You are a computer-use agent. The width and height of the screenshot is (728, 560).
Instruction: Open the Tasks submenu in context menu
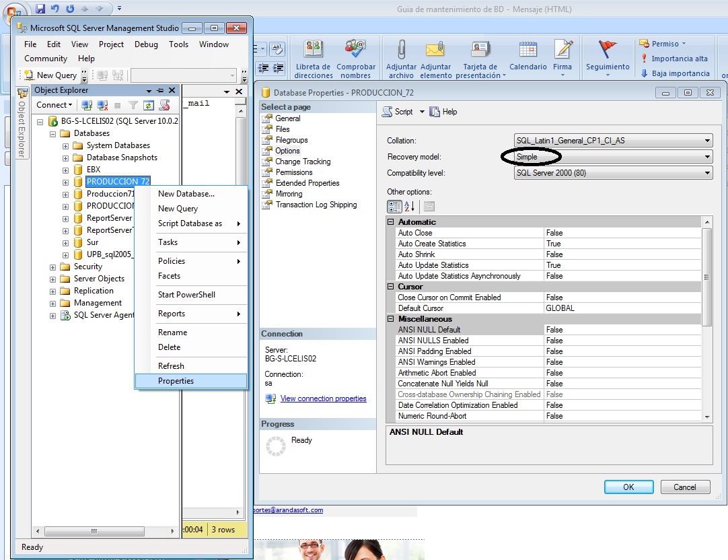[x=191, y=242]
